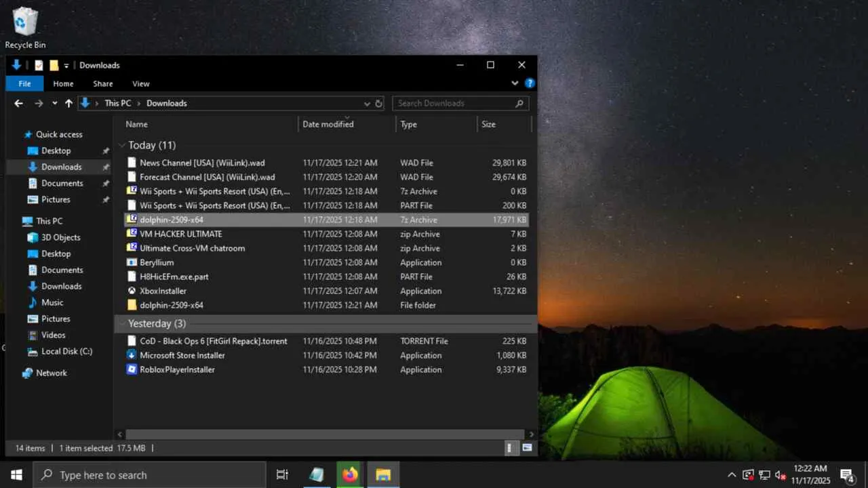Click the horizontal scrollbar in the file list
Image resolution: width=868 pixels, height=488 pixels.
[x=325, y=434]
